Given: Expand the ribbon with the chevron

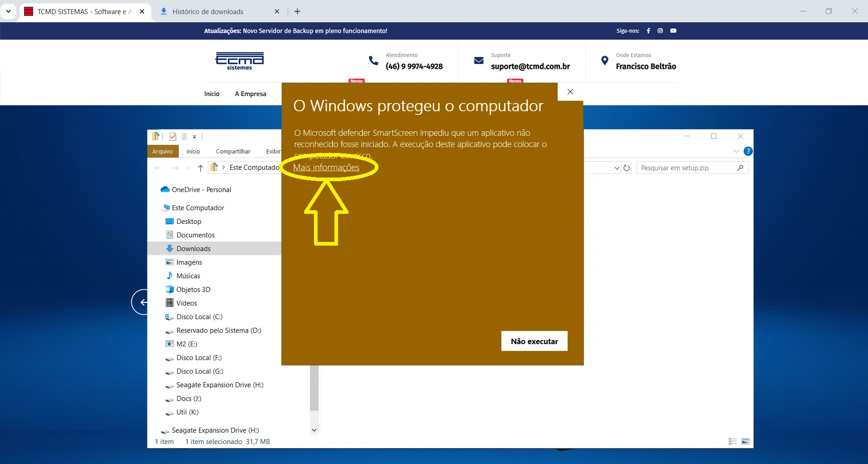Looking at the screenshot, I should (x=736, y=151).
